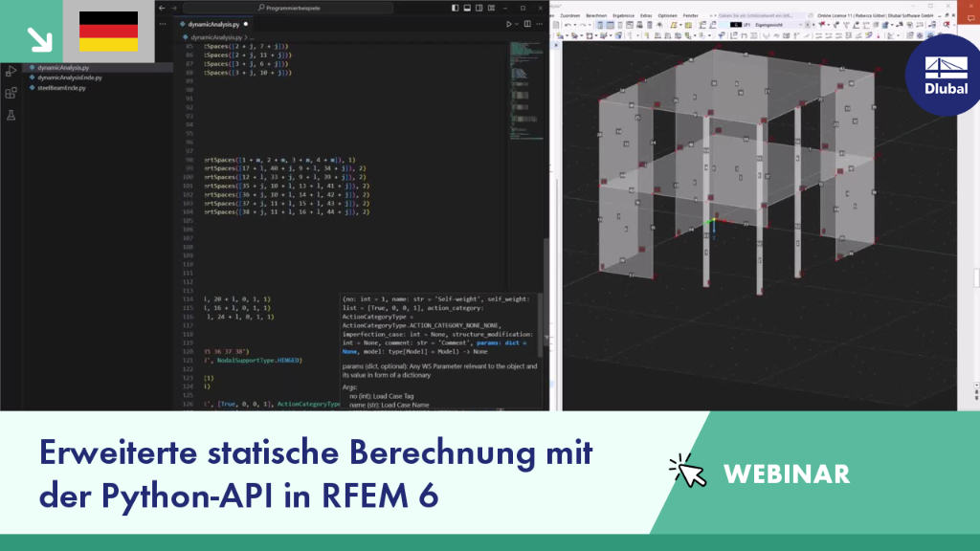The height and width of the screenshot is (551, 980).
Task: Open the editor More Actions ellipsis menu
Action: coord(540,24)
